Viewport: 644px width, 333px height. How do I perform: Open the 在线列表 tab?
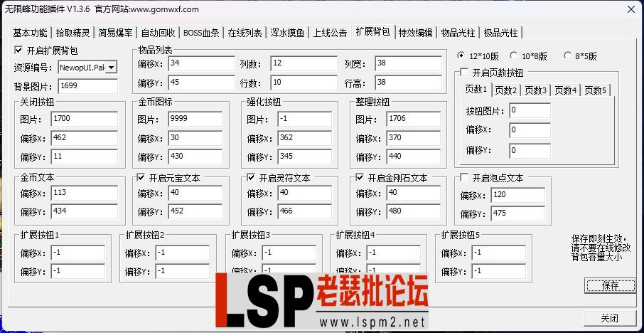245,33
